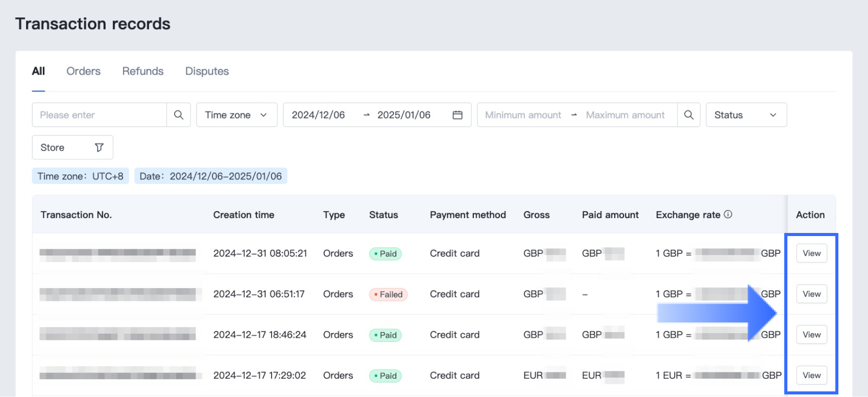Click the Store filter funnel icon
The image size is (868, 397).
pyautogui.click(x=99, y=148)
